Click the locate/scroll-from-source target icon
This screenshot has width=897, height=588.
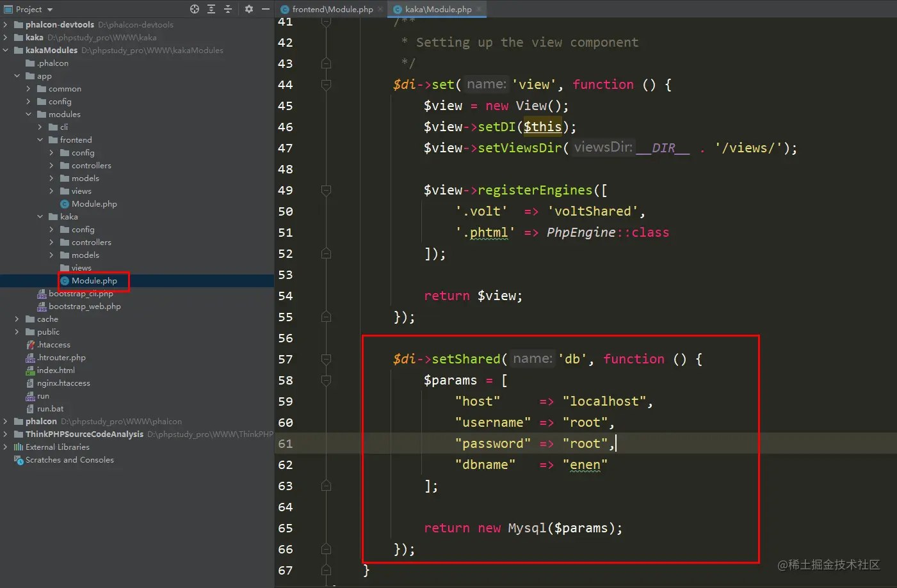click(x=195, y=9)
